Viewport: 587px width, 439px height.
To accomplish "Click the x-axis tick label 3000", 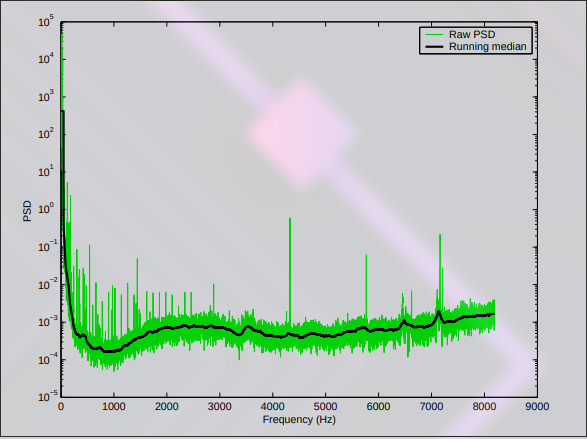I will coord(219,406).
